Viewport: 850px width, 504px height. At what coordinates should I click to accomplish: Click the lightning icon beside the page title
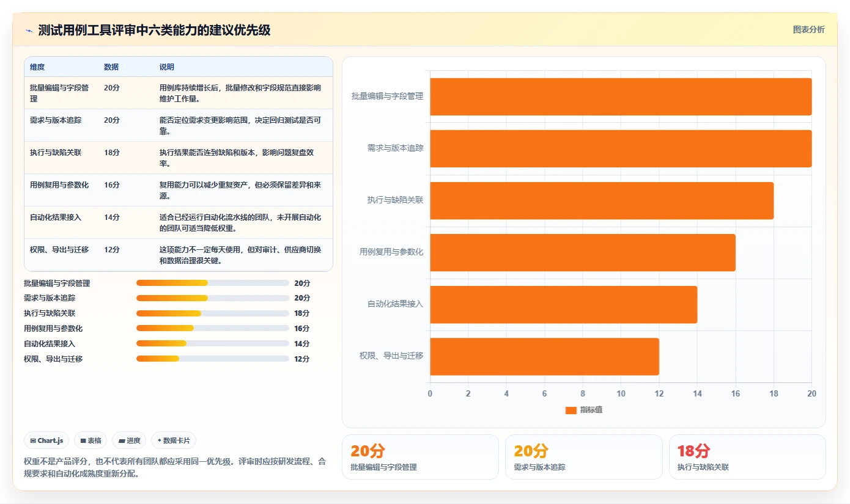pos(29,31)
